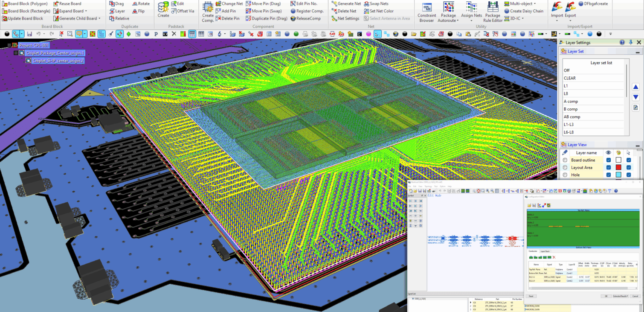The width and height of the screenshot is (644, 312).
Task: Toggle visibility checkbox for Board outline layer
Action: 609,160
